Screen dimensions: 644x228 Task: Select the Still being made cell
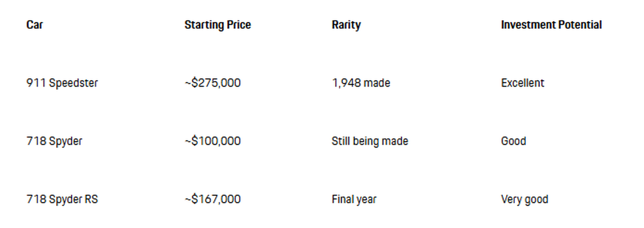(370, 141)
